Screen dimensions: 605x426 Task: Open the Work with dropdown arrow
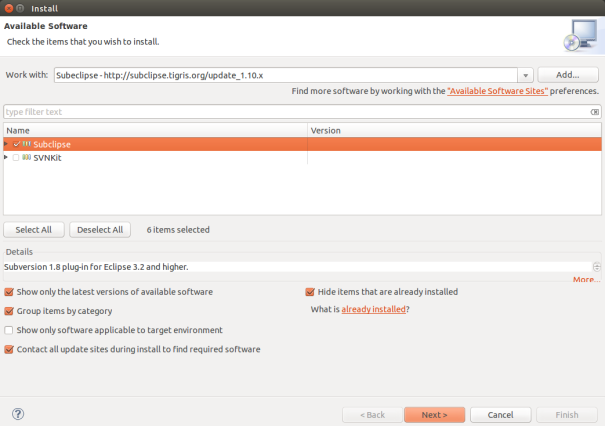click(525, 75)
